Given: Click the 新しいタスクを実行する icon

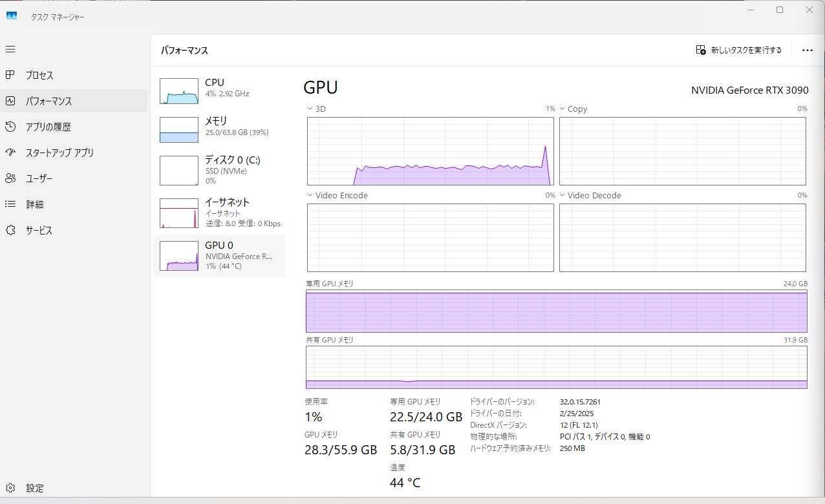Looking at the screenshot, I should click(701, 50).
